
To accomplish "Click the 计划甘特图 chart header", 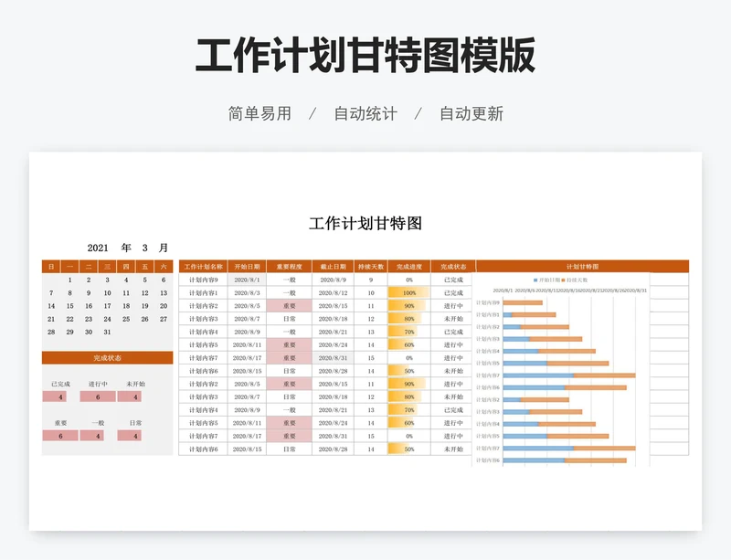I will 582,267.
